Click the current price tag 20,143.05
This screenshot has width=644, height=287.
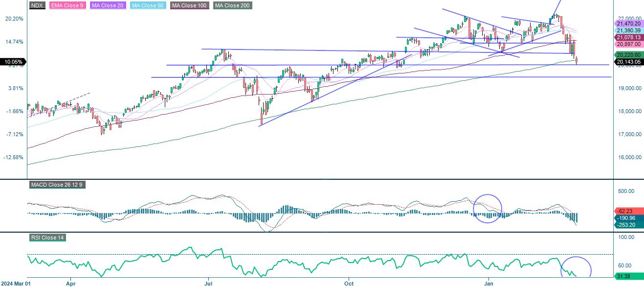coord(629,62)
